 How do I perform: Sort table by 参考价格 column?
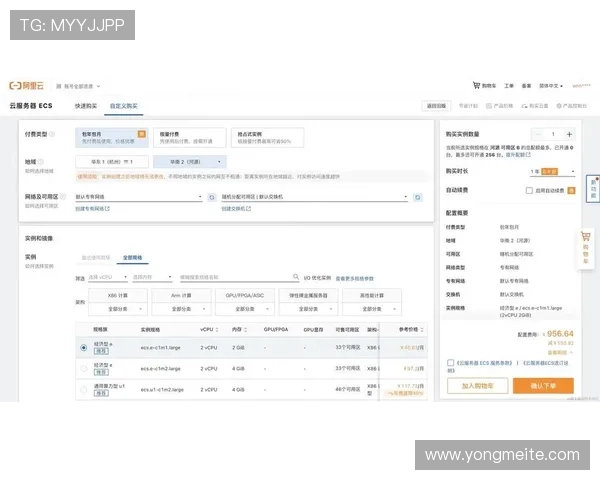tap(422, 329)
